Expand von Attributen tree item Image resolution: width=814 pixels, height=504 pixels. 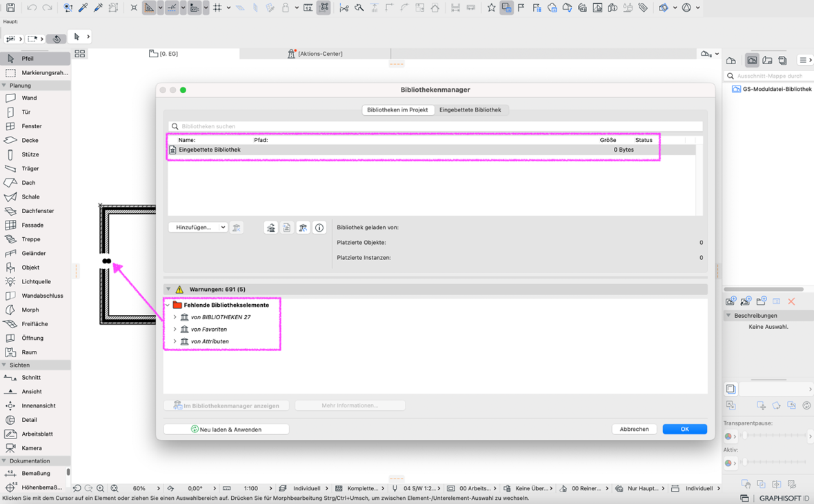[x=175, y=341]
